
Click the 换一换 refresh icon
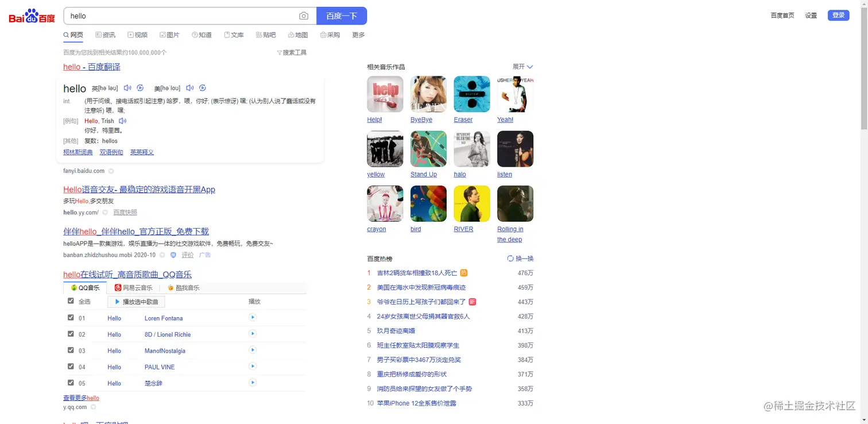click(510, 259)
